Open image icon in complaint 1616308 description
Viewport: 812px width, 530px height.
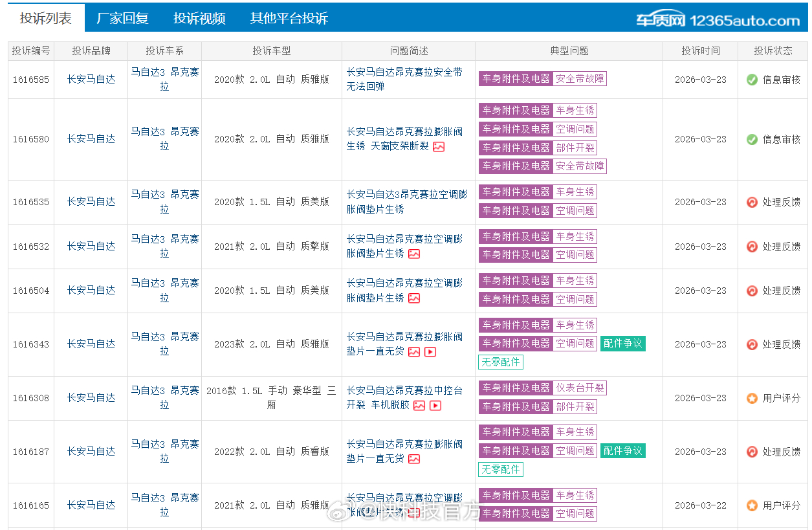pos(419,406)
